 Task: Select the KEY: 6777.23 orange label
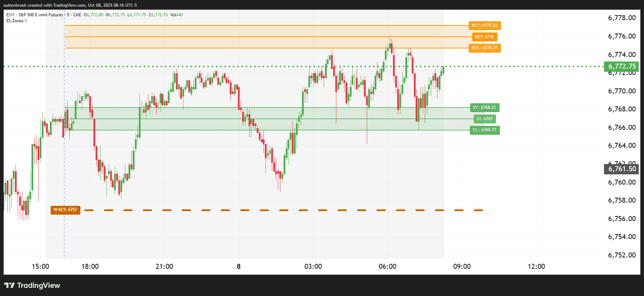point(484,25)
